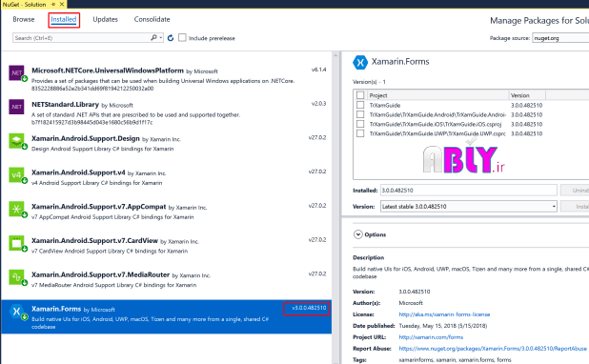Click the Xamarin.Forms logo in details pane
589x364 pixels.
[360, 62]
